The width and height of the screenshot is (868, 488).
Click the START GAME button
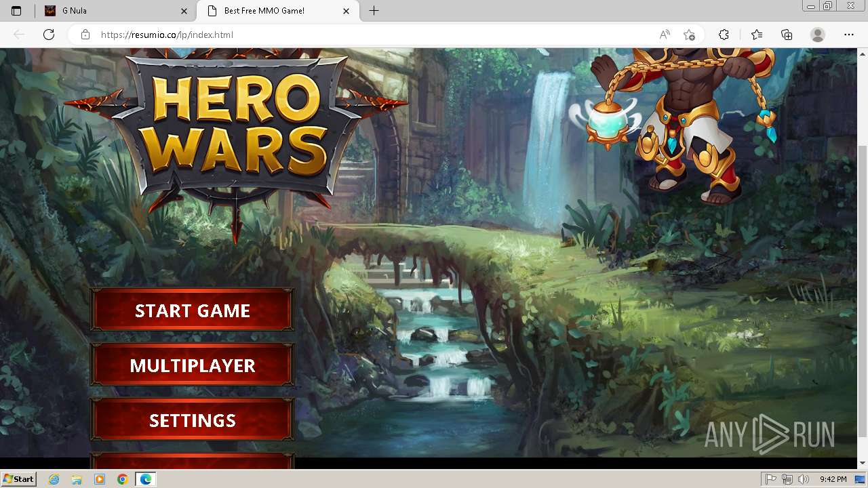point(193,310)
